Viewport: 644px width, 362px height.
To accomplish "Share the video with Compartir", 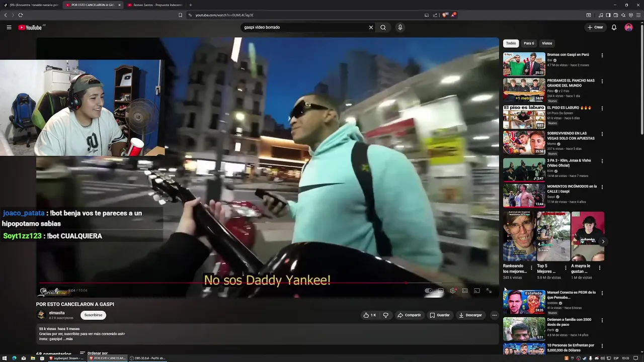I will [409, 315].
